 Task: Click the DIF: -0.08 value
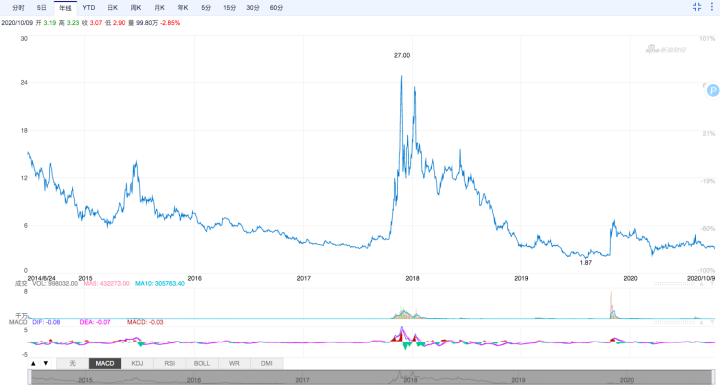point(46,322)
